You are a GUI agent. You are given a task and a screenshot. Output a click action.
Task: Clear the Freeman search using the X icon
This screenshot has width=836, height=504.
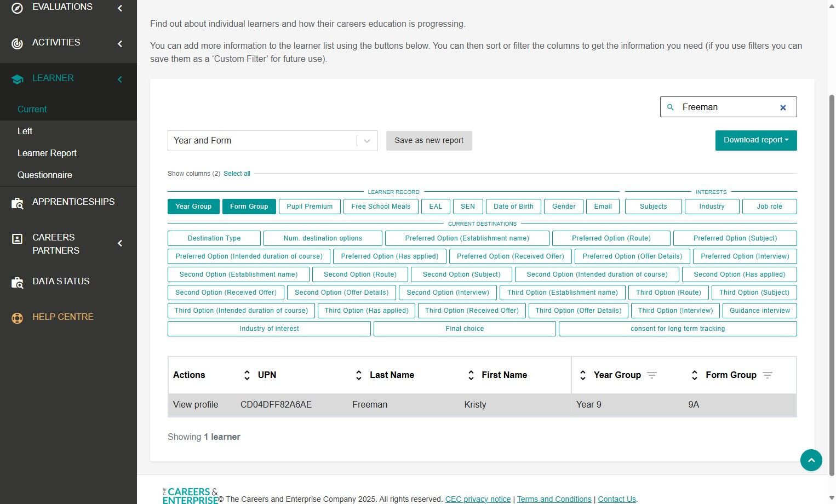(x=783, y=107)
